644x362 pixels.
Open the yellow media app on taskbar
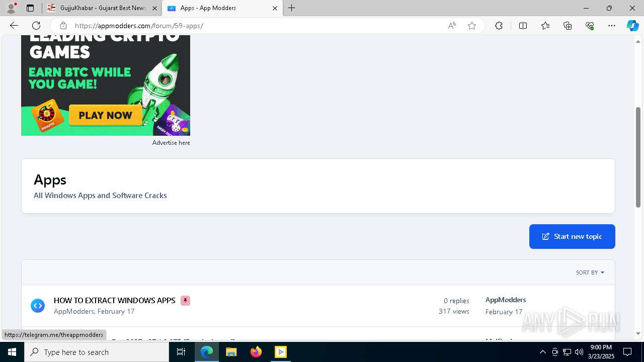point(281,352)
